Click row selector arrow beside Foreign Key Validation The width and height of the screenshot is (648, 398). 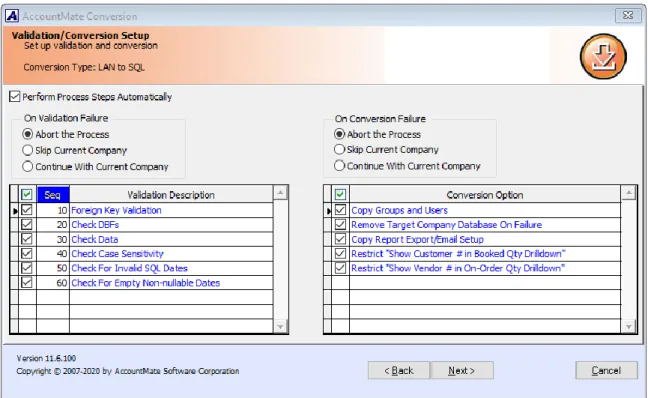tap(15, 211)
